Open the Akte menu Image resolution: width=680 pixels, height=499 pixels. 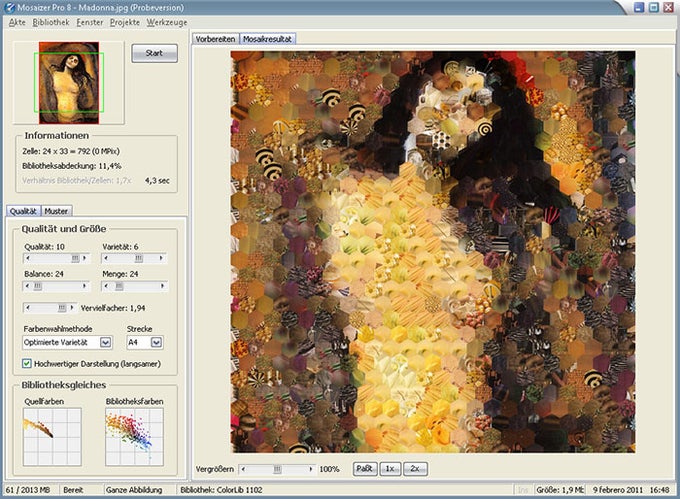pyautogui.click(x=17, y=22)
